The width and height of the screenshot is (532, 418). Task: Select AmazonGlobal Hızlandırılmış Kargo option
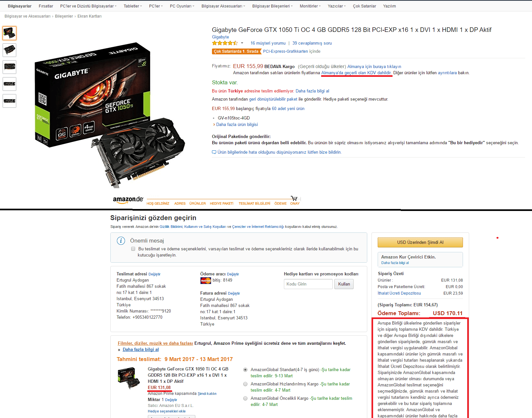click(245, 384)
